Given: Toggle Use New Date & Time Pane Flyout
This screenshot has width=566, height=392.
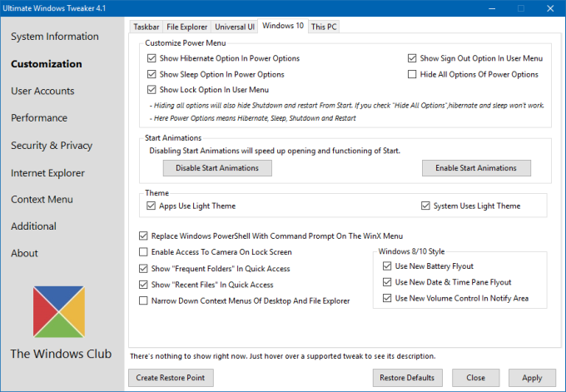Looking at the screenshot, I should coord(387,282).
